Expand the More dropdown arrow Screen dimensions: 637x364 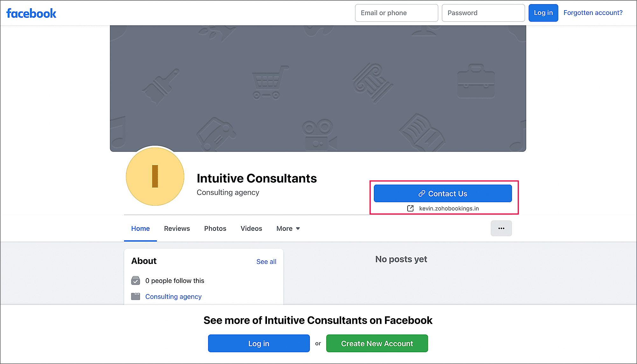tap(298, 229)
